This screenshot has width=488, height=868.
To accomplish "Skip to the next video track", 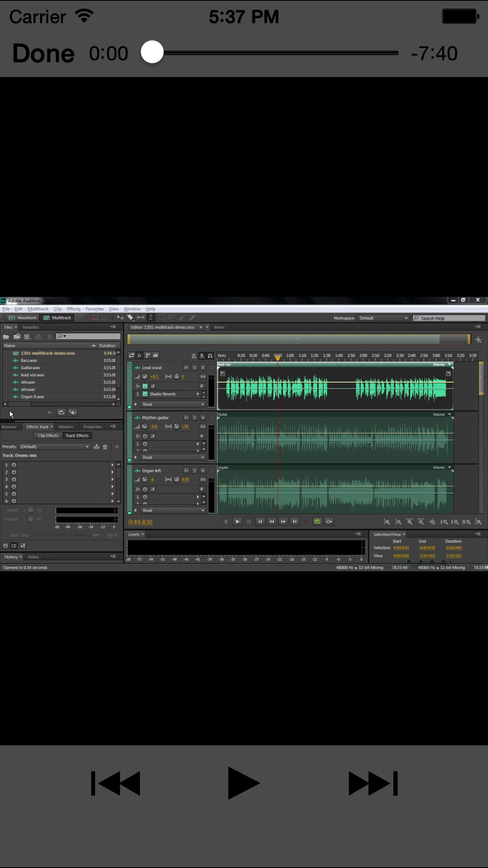I will tap(373, 783).
